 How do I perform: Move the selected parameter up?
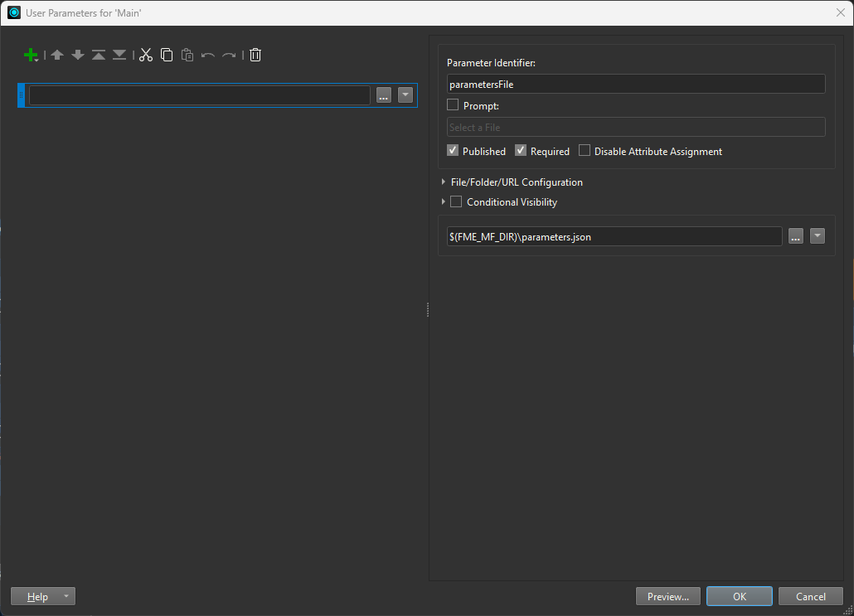click(x=56, y=55)
